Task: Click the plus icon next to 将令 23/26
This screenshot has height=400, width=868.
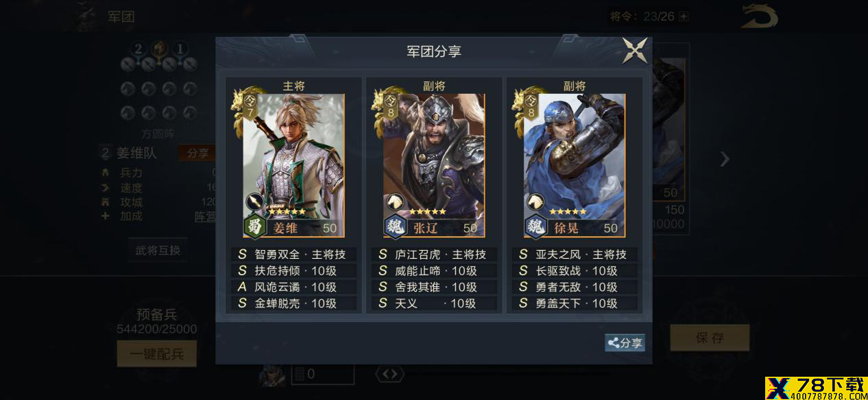Action: (x=684, y=16)
